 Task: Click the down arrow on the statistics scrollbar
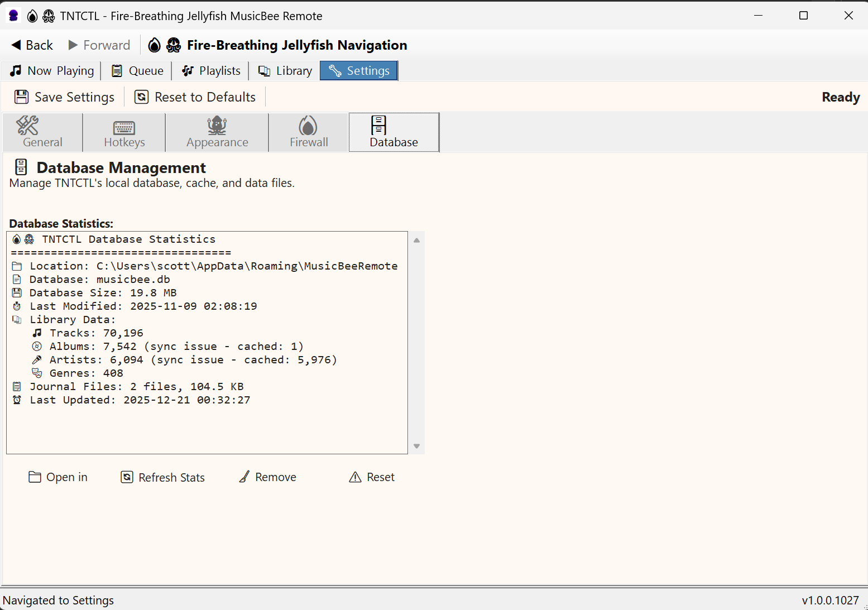point(416,446)
